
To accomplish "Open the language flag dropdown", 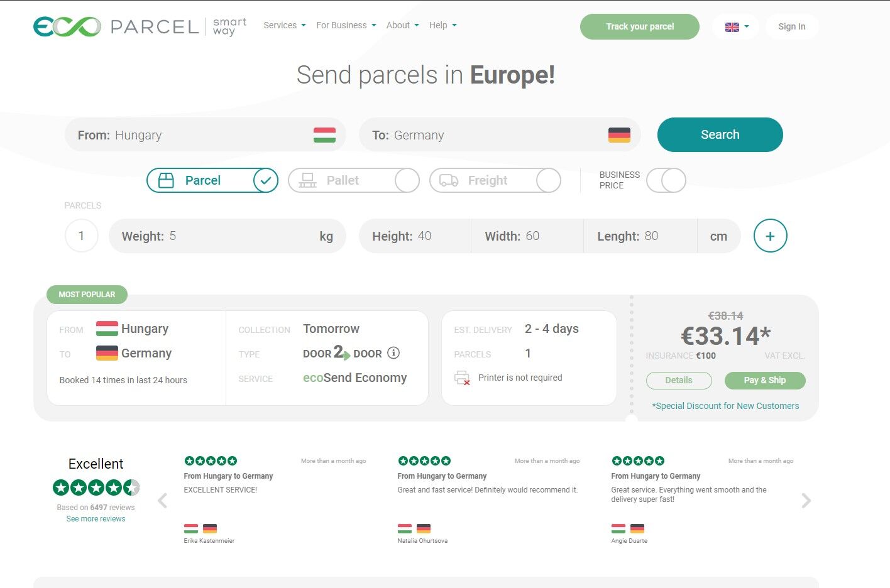I will coord(736,26).
